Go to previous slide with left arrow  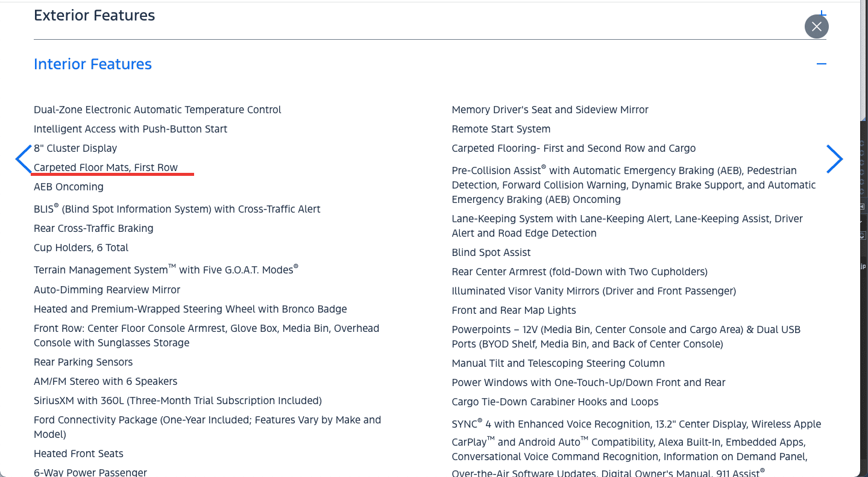24,160
